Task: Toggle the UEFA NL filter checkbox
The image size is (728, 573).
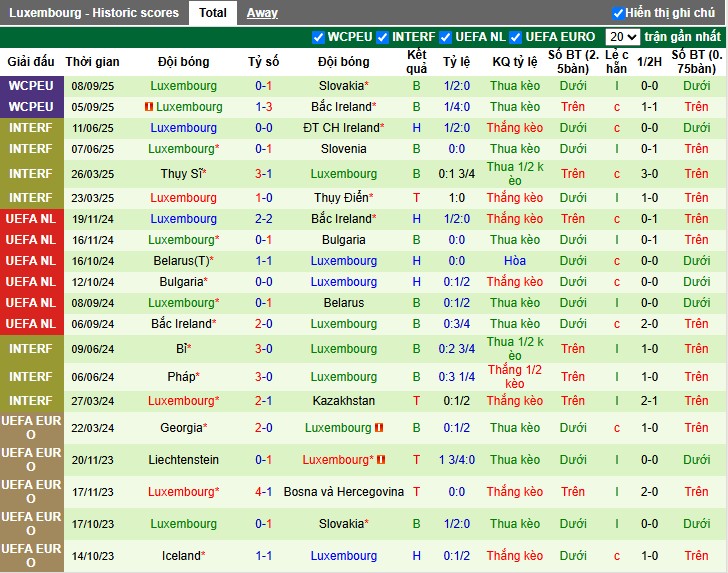Action: 445,37
